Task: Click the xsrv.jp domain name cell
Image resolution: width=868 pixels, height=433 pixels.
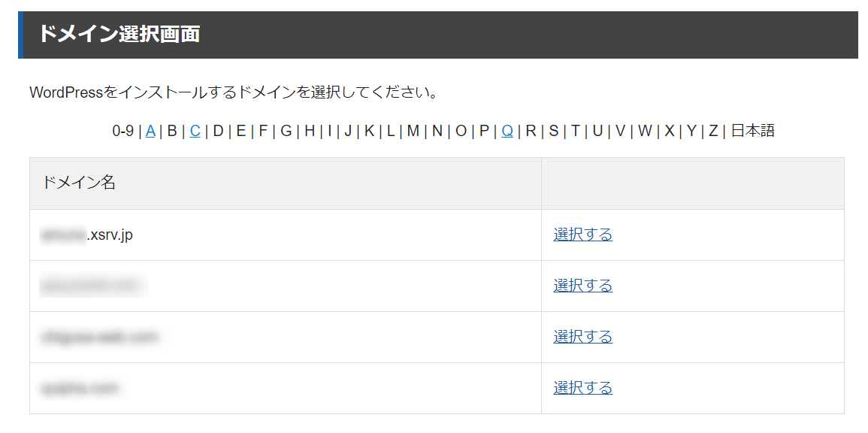Action: [x=286, y=235]
